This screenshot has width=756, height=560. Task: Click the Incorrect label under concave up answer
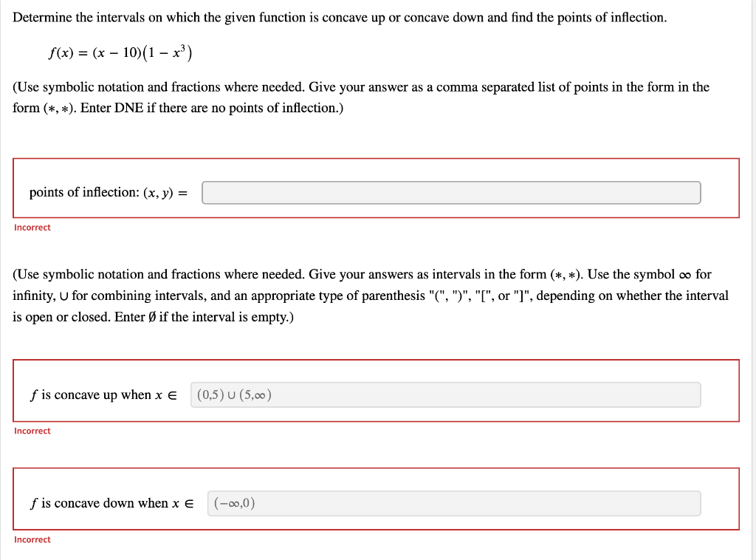coord(32,431)
